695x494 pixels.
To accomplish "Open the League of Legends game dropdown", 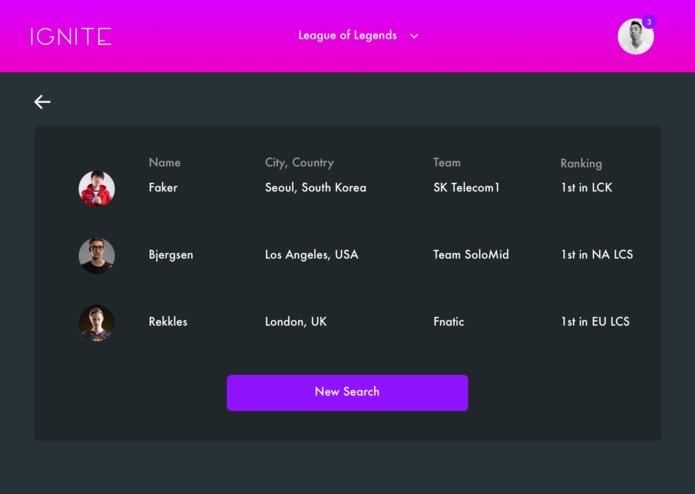I will [358, 35].
